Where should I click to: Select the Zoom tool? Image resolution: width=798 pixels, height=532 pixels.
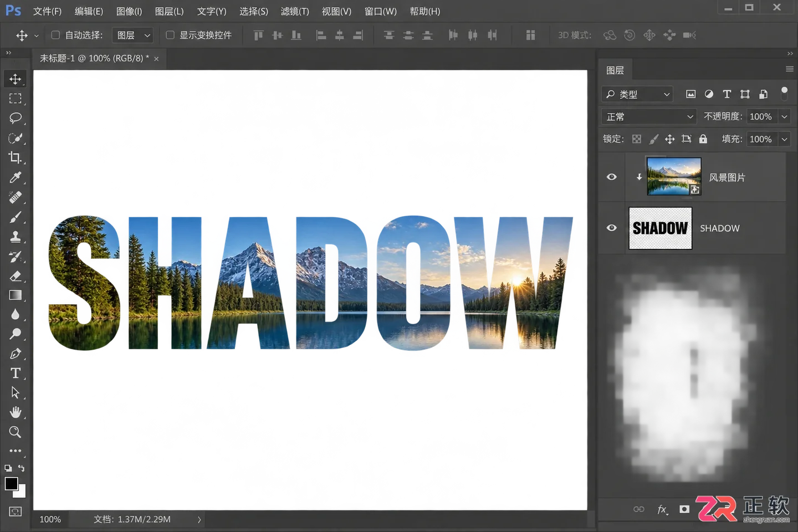(15, 432)
